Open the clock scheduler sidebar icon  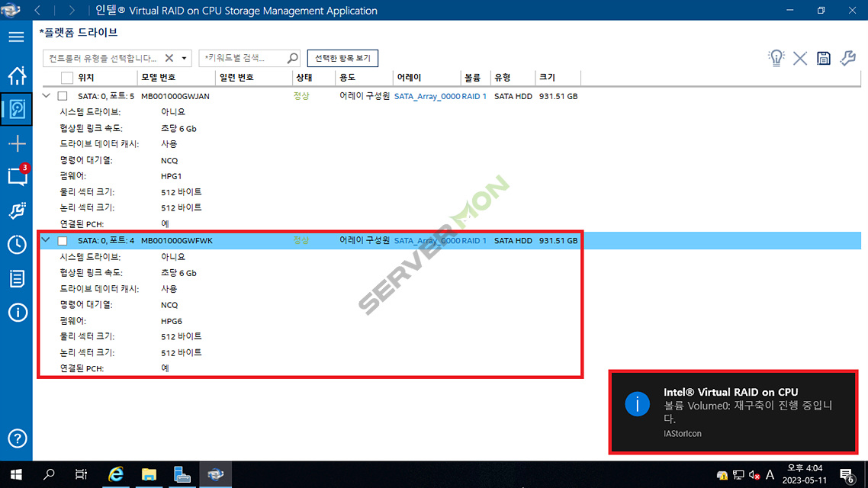(17, 245)
